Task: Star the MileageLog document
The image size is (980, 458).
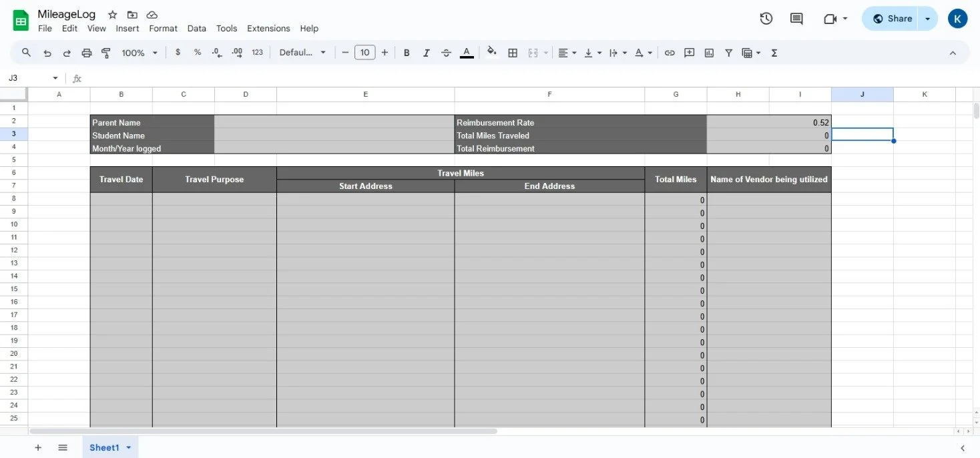Action: [113, 15]
